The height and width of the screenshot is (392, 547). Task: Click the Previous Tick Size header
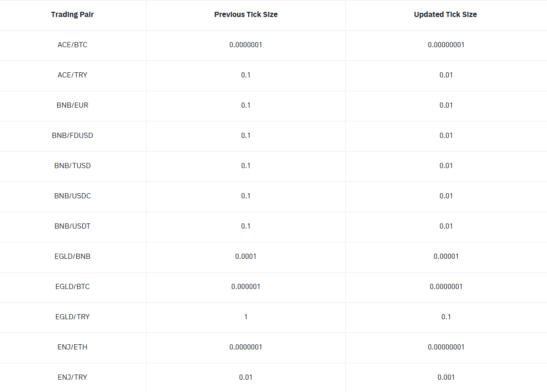[x=246, y=15]
